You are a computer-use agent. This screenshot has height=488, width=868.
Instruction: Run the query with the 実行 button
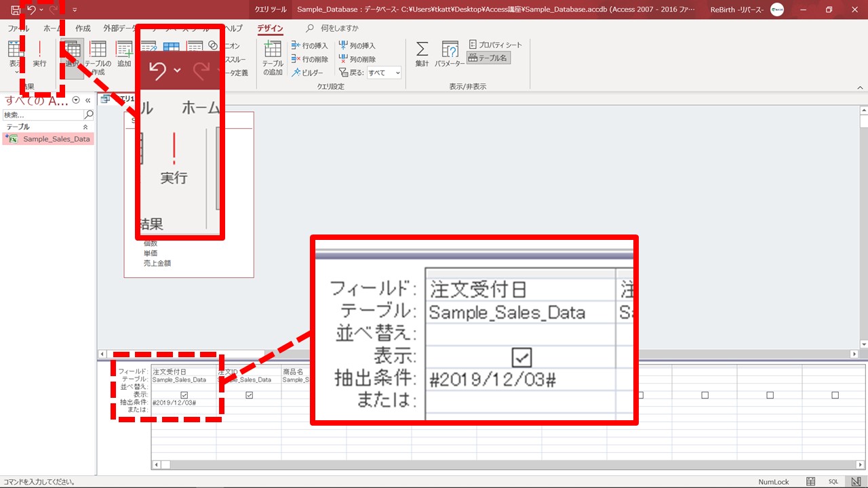click(39, 54)
